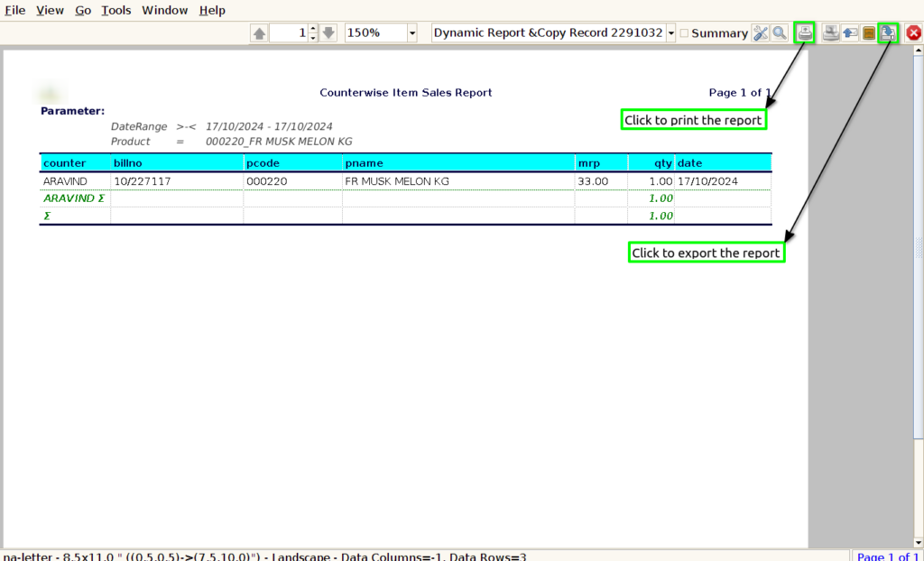Image resolution: width=924 pixels, height=561 pixels.
Task: Open the Tools menu
Action: tap(116, 10)
